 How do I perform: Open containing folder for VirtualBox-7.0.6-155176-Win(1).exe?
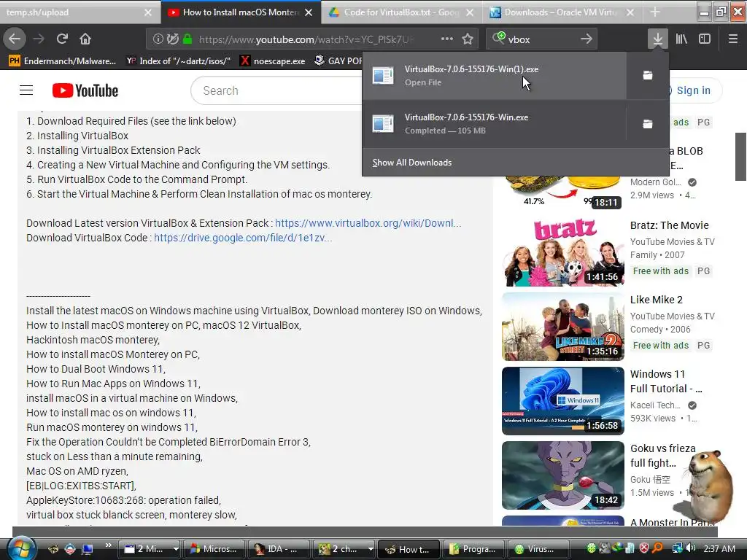[x=648, y=75]
